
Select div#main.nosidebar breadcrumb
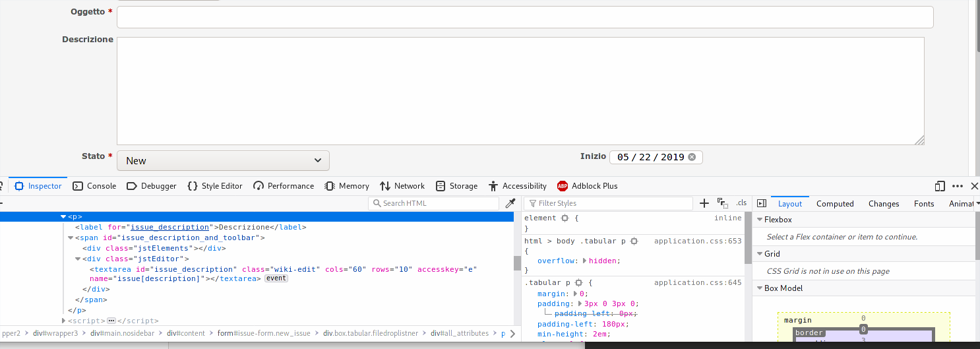(123, 334)
